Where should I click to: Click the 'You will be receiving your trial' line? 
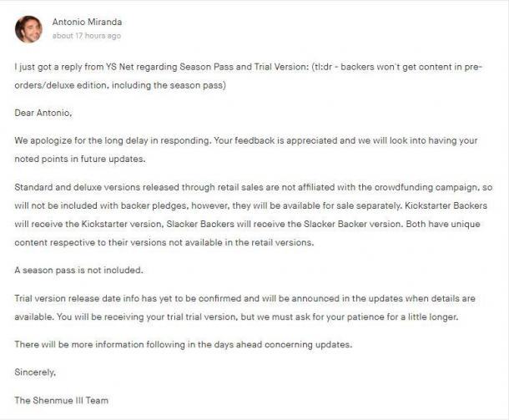tap(236, 316)
